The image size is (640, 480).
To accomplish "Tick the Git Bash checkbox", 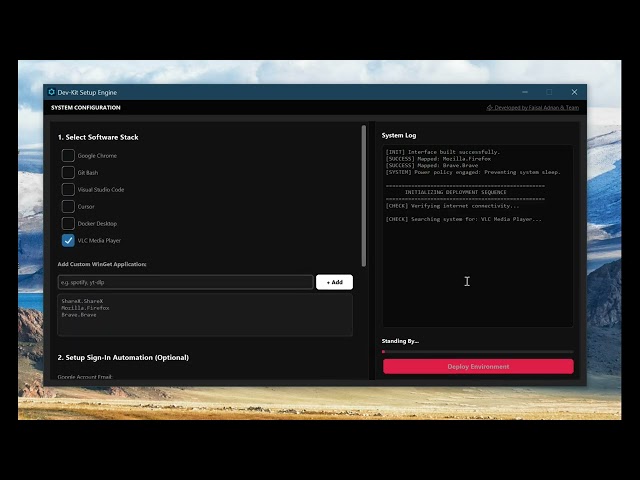I will (68, 173).
